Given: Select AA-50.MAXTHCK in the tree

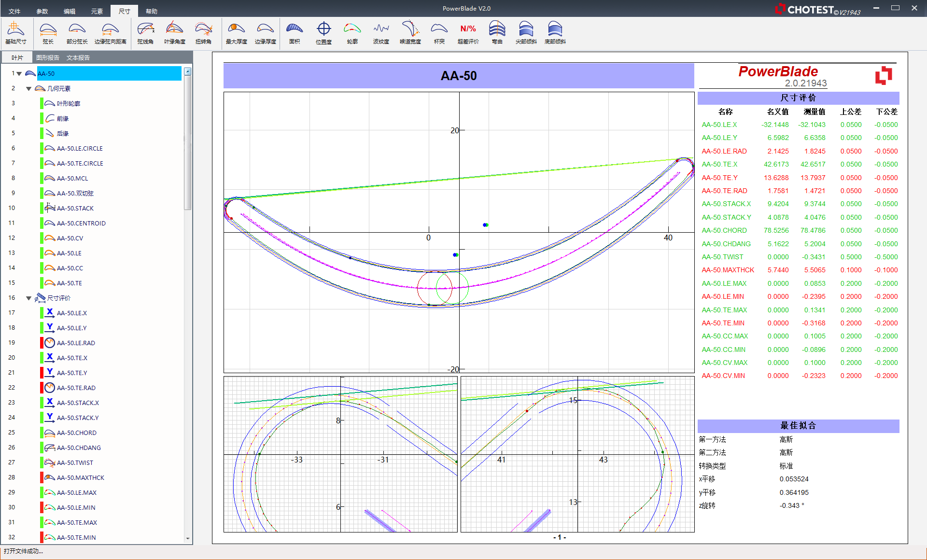Looking at the screenshot, I should pyautogui.click(x=80, y=477).
